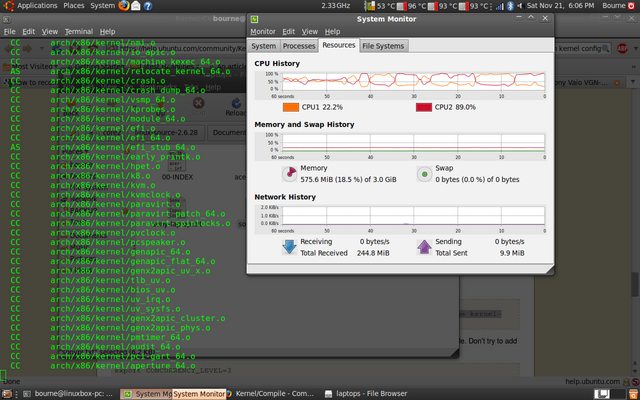Image resolution: width=640 pixels, height=400 pixels.
Task: Launch Firefox from the top panel
Action: coord(123,6)
